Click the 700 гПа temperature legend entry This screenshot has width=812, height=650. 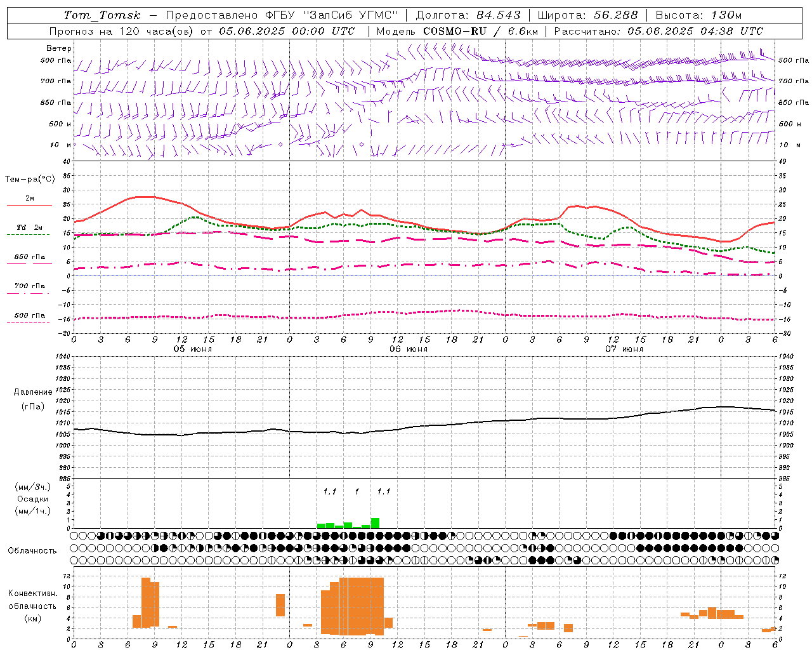(x=29, y=286)
